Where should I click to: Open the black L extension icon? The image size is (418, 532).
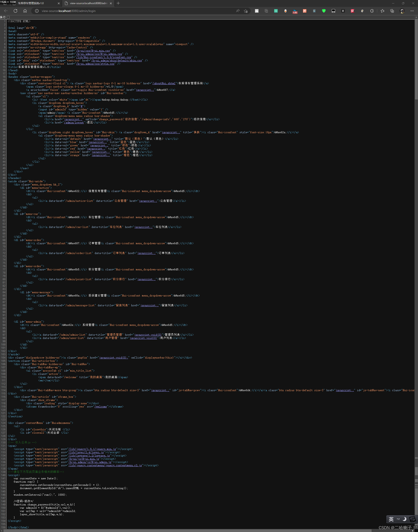(343, 11)
